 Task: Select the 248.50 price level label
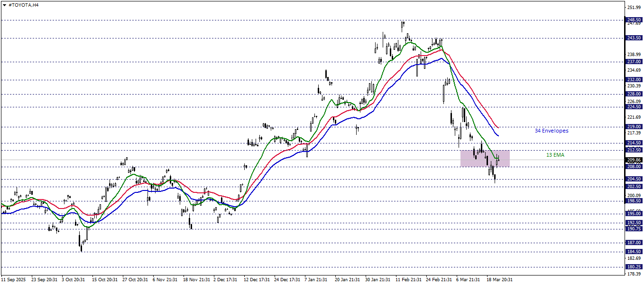coord(634,20)
